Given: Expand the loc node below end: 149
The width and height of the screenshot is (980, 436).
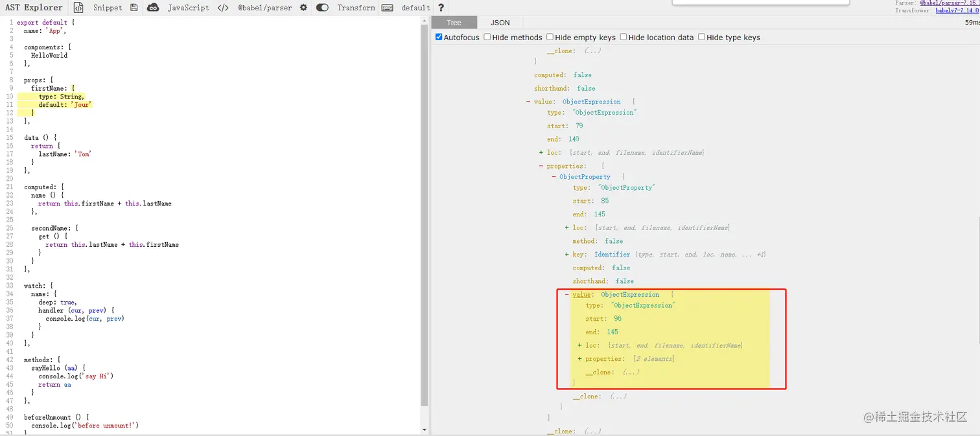Looking at the screenshot, I should coord(541,153).
